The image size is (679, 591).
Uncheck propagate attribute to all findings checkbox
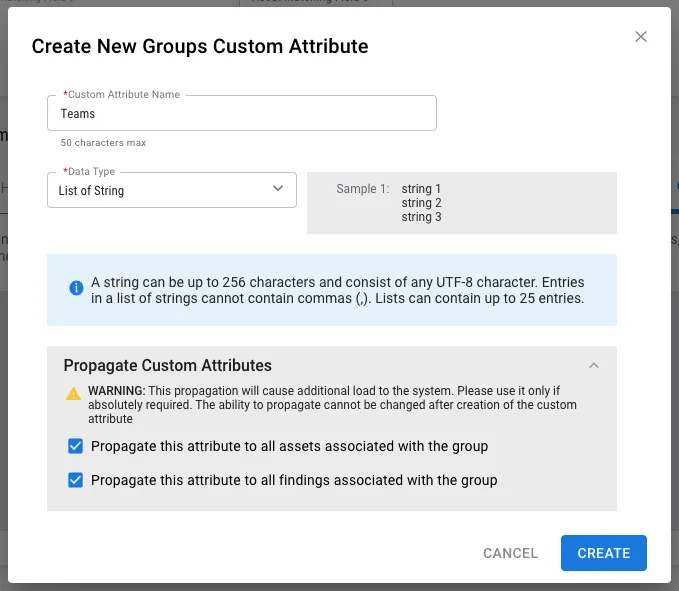coord(75,480)
